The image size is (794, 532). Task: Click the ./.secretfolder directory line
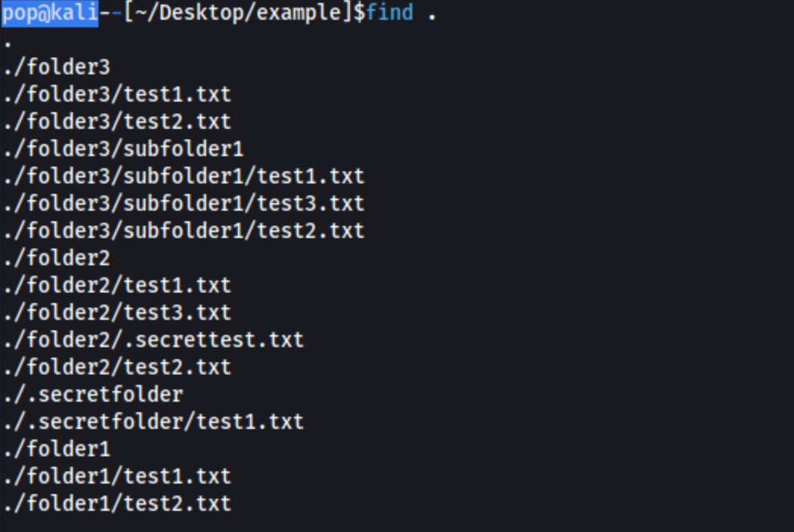tap(94, 395)
